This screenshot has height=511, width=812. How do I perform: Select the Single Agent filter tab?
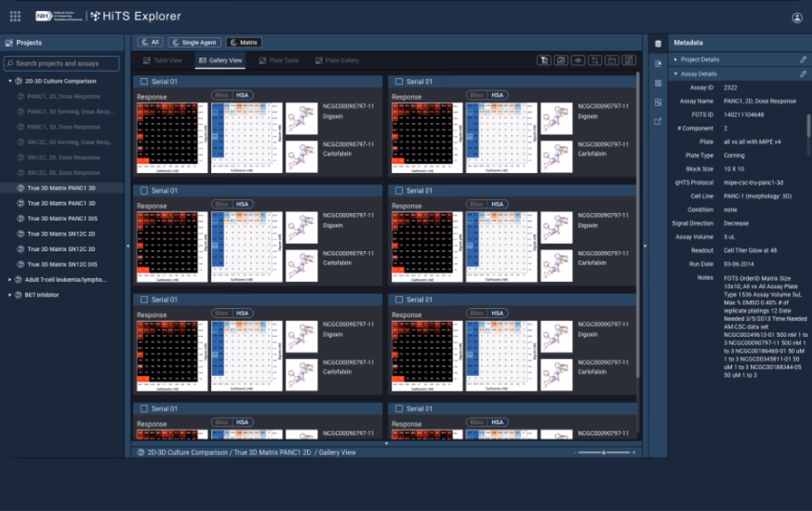(x=194, y=42)
